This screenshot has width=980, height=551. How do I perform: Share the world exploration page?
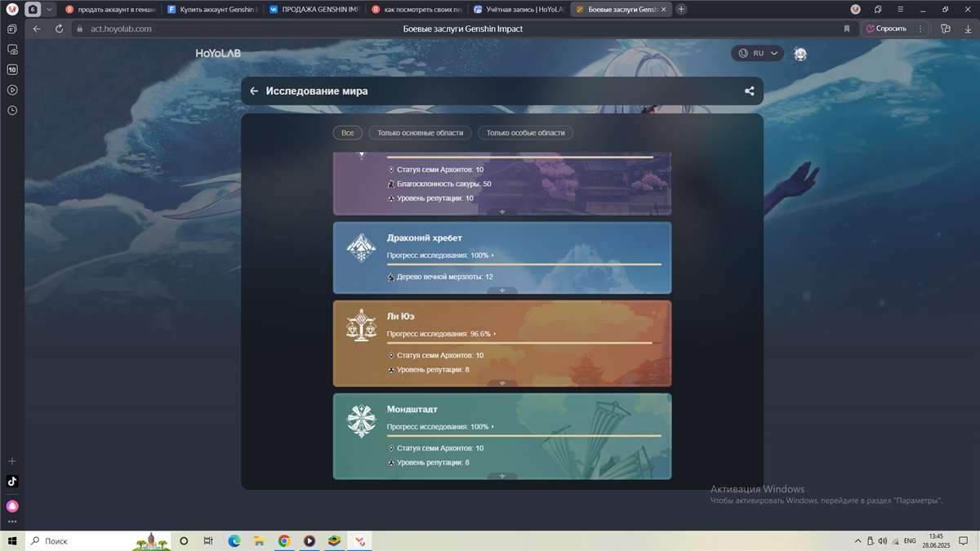749,91
